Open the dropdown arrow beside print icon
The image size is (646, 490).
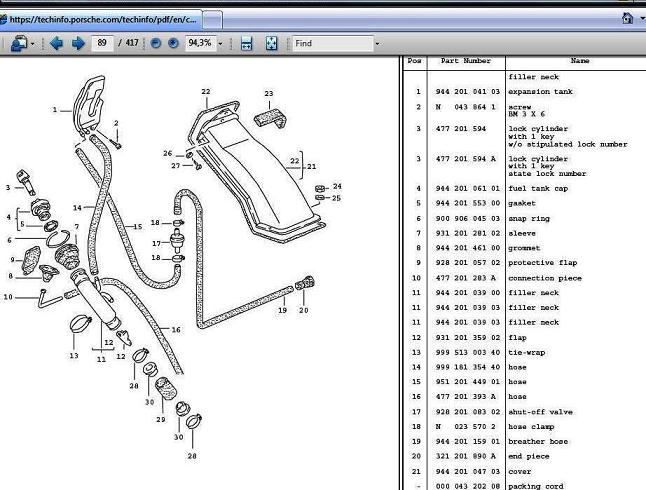point(34,44)
